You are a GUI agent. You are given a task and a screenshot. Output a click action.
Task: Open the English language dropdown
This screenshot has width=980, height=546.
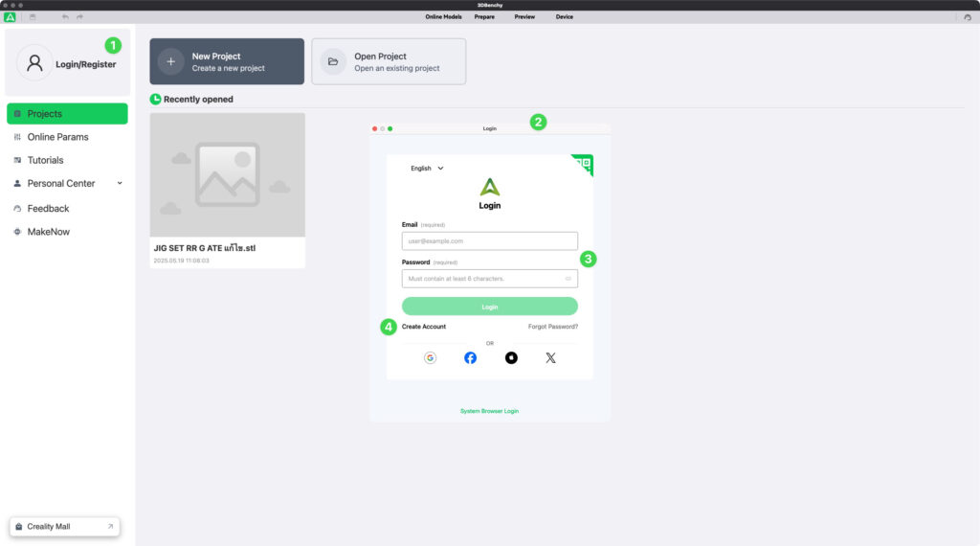(427, 169)
